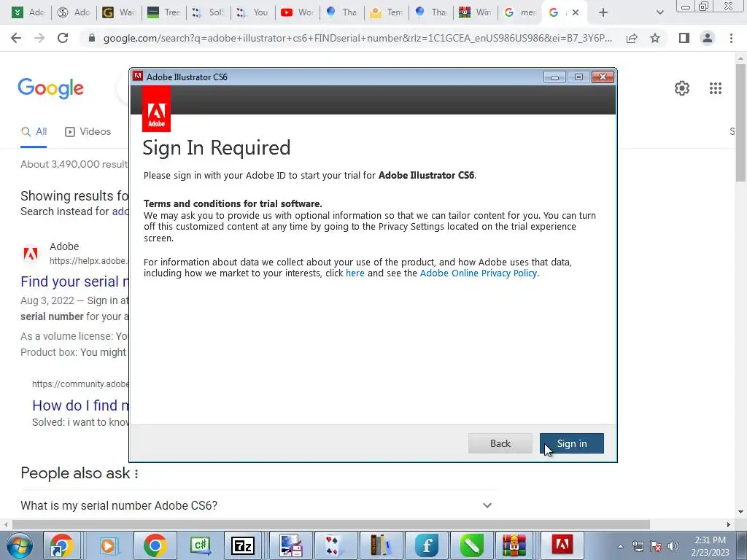
Task: Close the active Google tab
Action: click(576, 12)
